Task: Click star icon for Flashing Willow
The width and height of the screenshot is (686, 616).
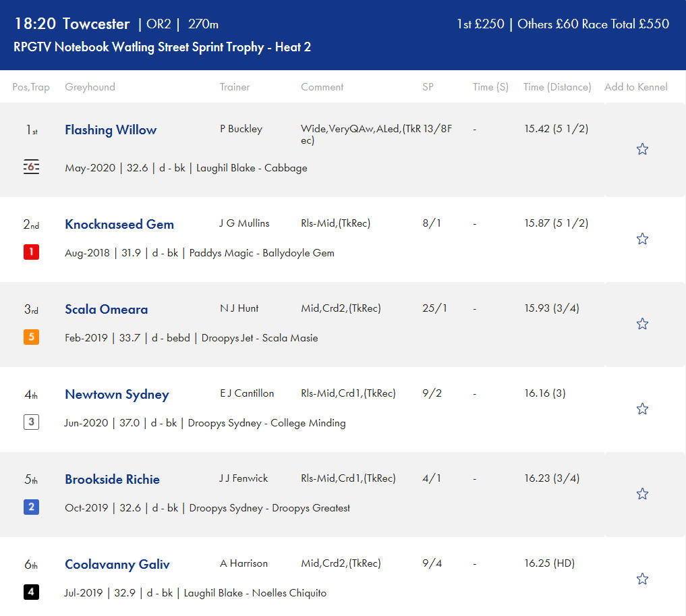Action: click(x=642, y=149)
